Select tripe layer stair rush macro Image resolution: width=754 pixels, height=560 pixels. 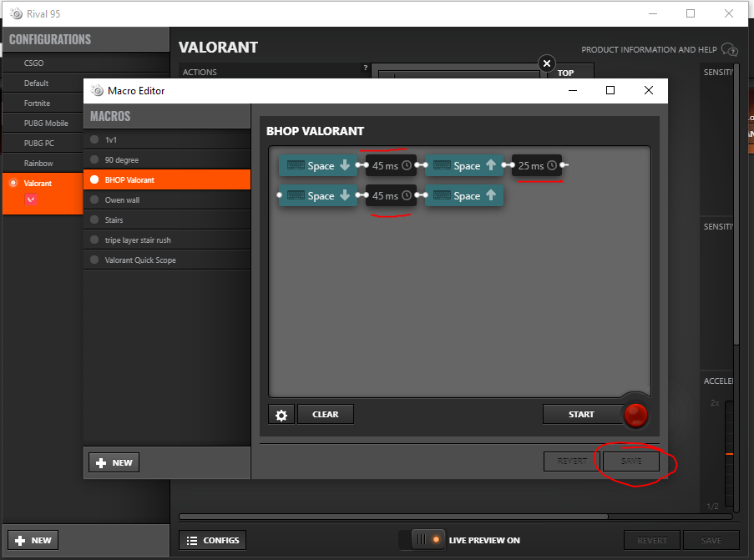click(x=167, y=240)
